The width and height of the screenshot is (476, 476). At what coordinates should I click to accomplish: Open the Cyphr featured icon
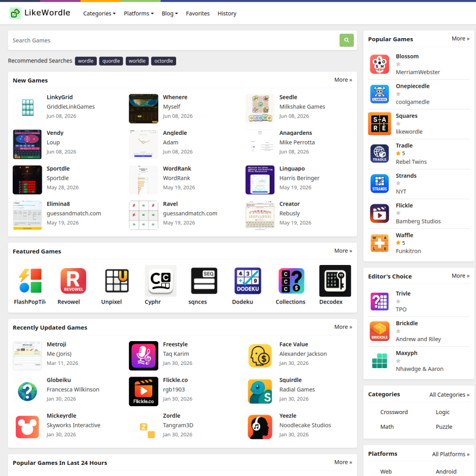tap(161, 280)
